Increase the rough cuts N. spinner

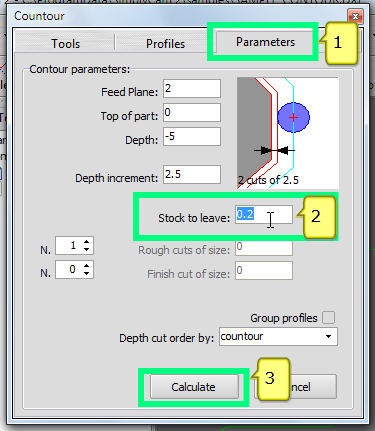pos(87,242)
